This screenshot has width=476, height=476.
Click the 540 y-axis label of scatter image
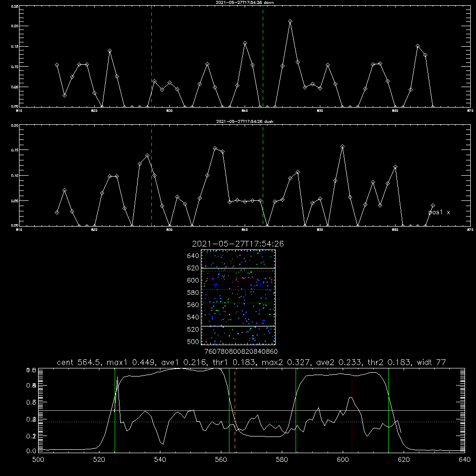click(193, 317)
